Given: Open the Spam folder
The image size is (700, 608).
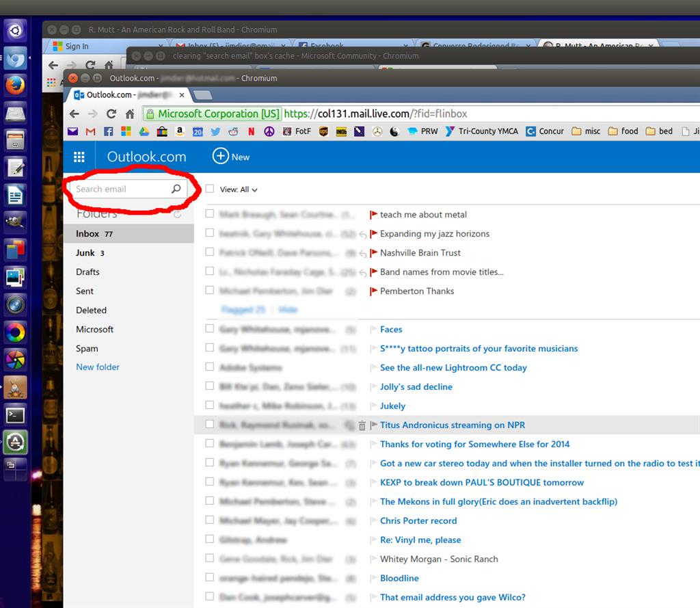Looking at the screenshot, I should (129, 348).
